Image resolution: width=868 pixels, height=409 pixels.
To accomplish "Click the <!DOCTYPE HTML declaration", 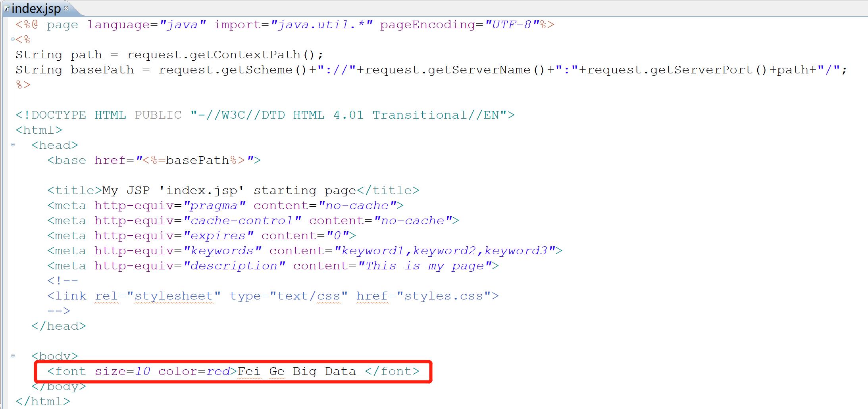I will click(71, 115).
